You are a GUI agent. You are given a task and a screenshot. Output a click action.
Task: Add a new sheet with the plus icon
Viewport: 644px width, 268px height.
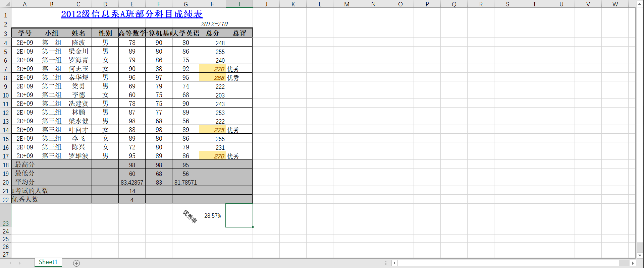pos(76,263)
